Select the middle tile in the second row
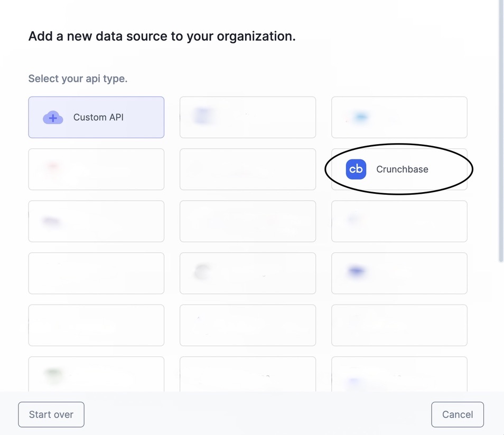This screenshot has width=504, height=435. (x=247, y=169)
